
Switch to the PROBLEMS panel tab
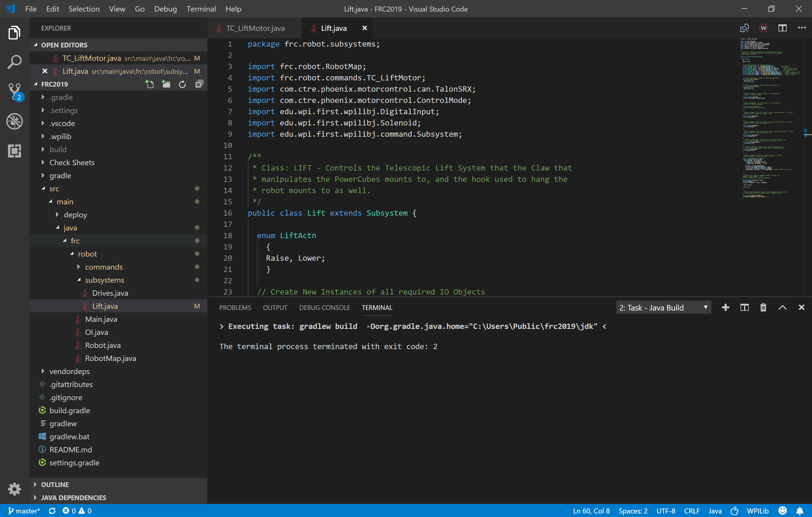(235, 307)
